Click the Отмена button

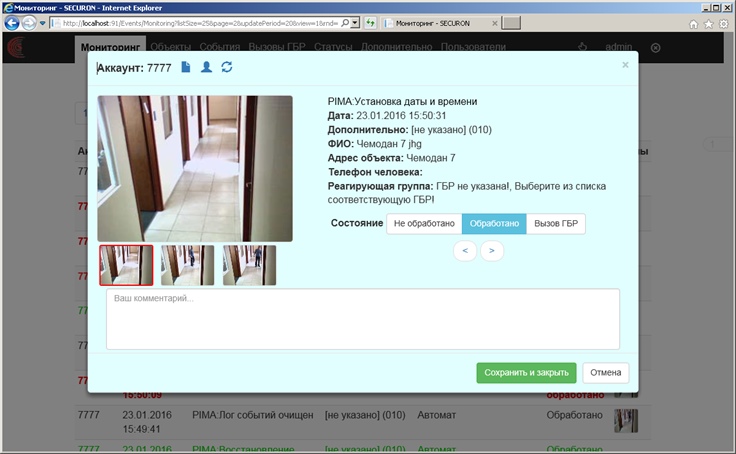(606, 373)
